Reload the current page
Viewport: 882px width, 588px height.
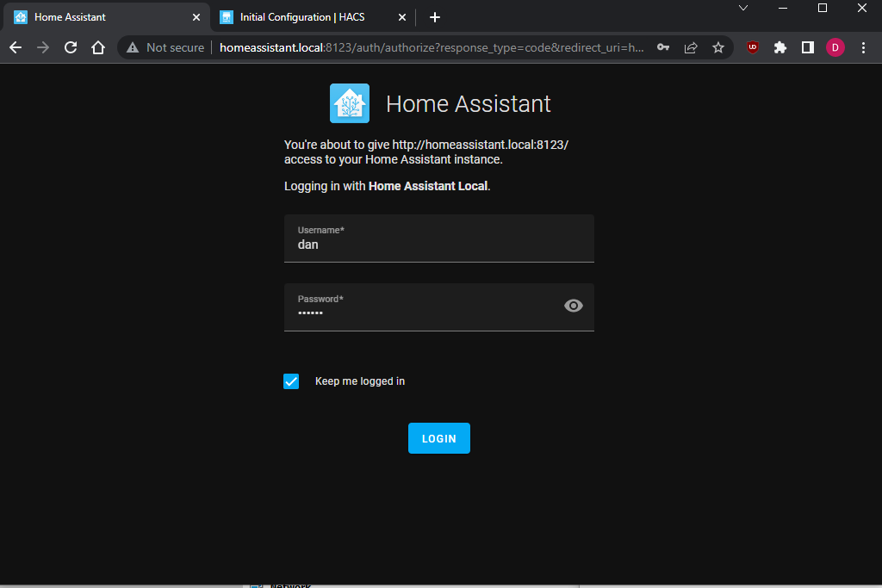71,48
